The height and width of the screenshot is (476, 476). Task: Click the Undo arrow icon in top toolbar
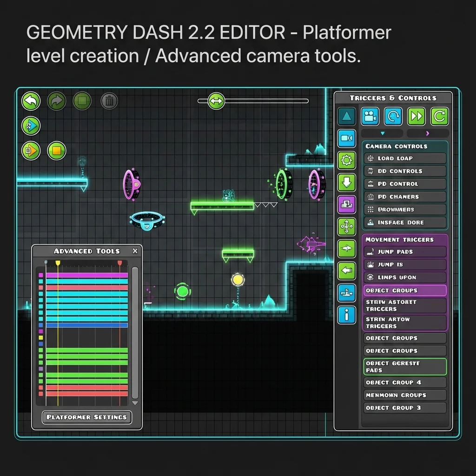tap(31, 101)
